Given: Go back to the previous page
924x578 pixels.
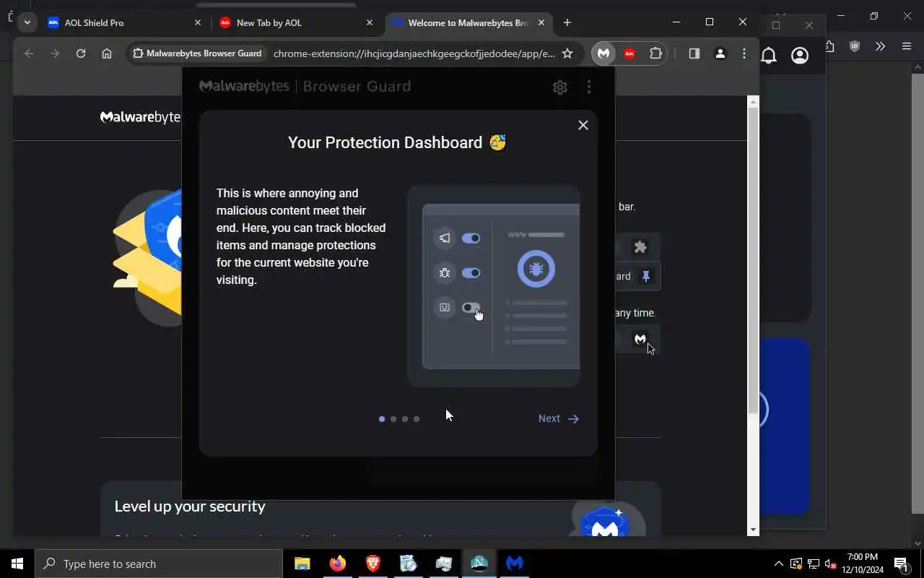Looking at the screenshot, I should [x=29, y=53].
